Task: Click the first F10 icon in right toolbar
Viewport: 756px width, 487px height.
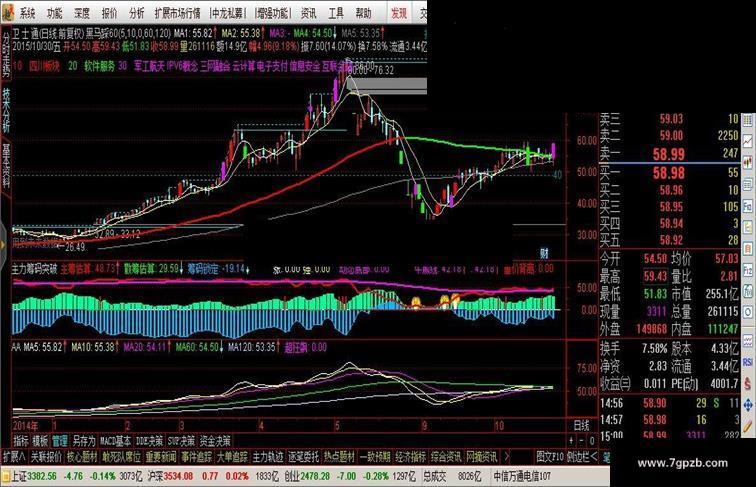Action: click(x=748, y=206)
